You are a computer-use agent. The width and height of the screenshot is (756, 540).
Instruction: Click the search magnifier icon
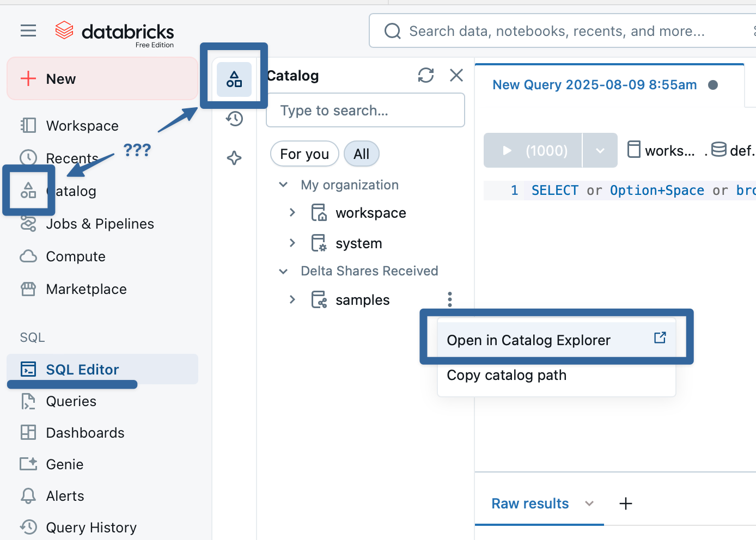[393, 31]
